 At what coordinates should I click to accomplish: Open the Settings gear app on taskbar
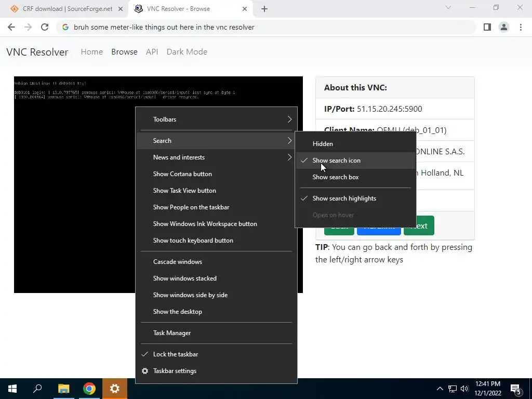(115, 389)
